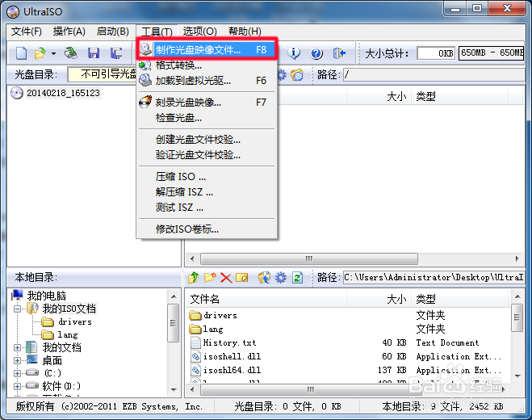Viewport: 532px width, 420px height.
Task: Open the 文件(F) menu
Action: pos(27,31)
